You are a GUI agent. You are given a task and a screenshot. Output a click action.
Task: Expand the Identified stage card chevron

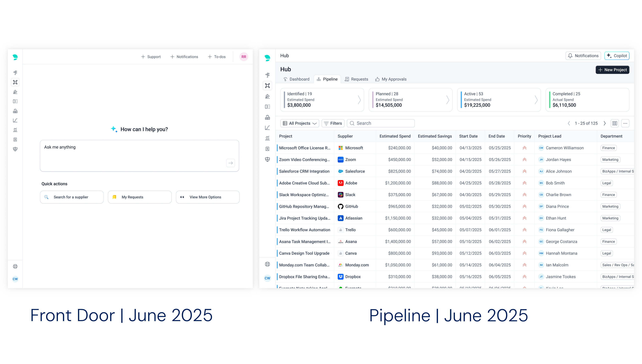pos(359,100)
